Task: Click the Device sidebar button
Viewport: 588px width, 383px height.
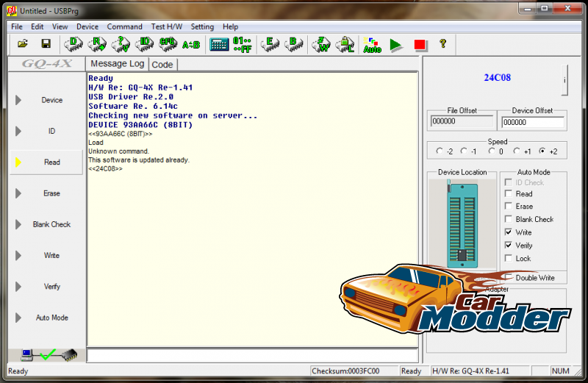Action: (x=46, y=100)
